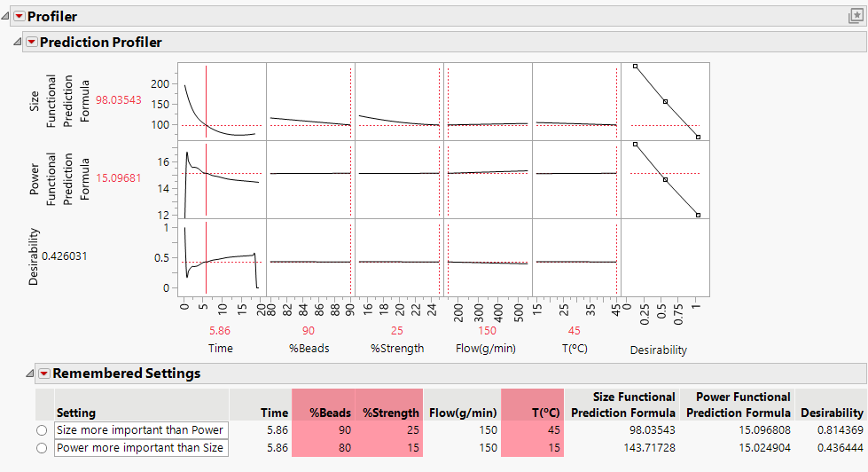Click the T(°C) axis label
868x472 pixels.
(x=575, y=349)
